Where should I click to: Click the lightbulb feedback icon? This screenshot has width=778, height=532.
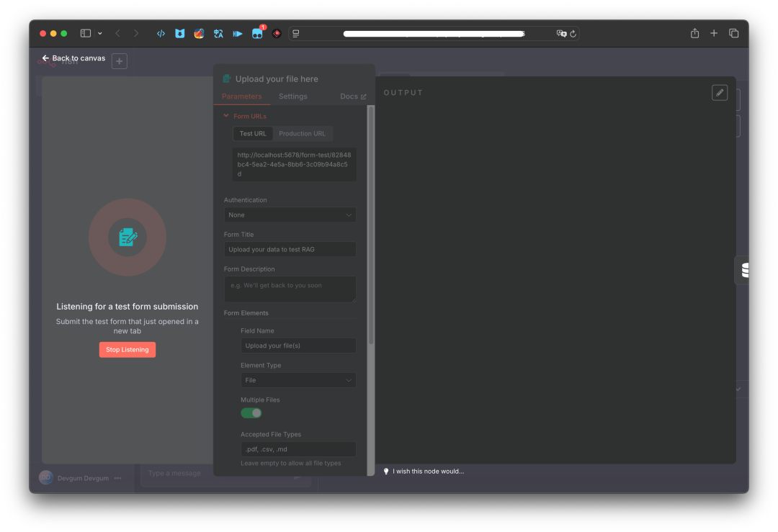(x=386, y=472)
